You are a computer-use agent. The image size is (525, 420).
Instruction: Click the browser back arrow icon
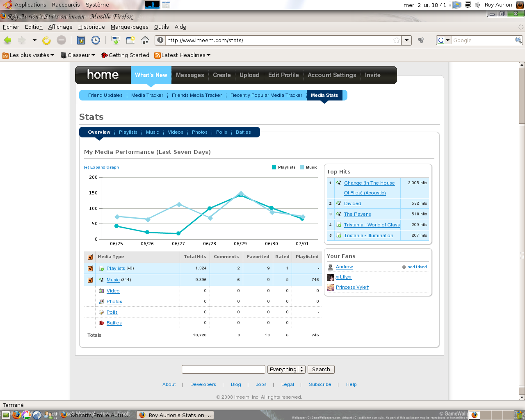pyautogui.click(x=8, y=40)
